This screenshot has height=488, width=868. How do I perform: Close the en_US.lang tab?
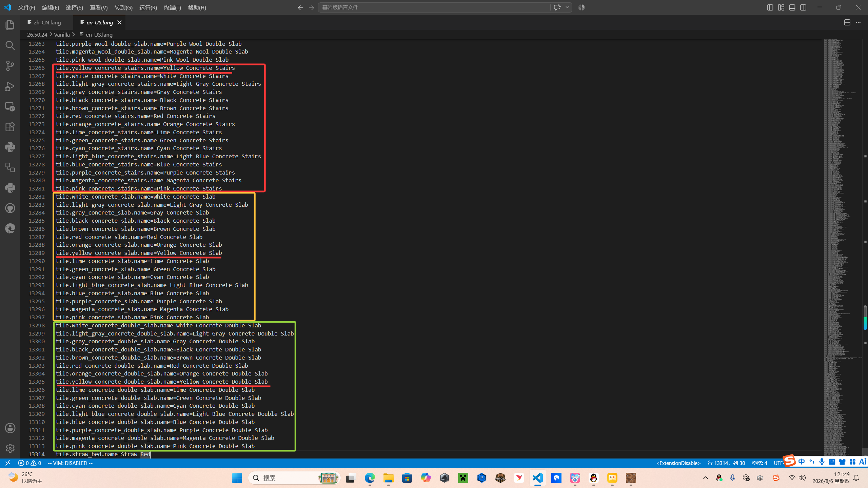tap(119, 22)
